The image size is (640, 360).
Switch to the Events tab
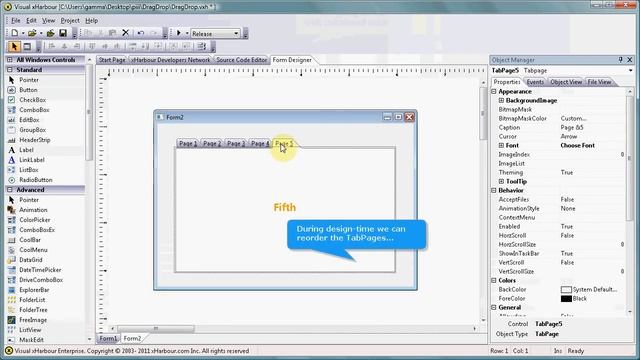pyautogui.click(x=535, y=82)
